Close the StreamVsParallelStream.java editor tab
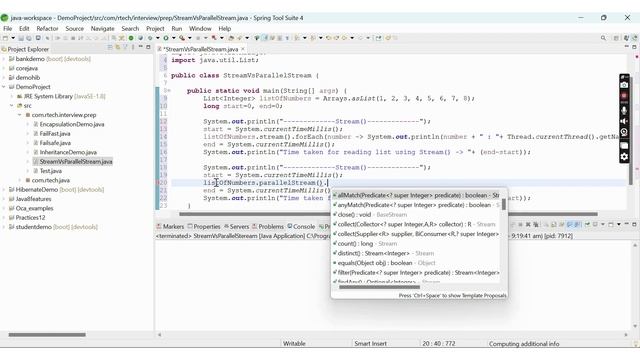This screenshot has width=640, height=360. (x=243, y=49)
